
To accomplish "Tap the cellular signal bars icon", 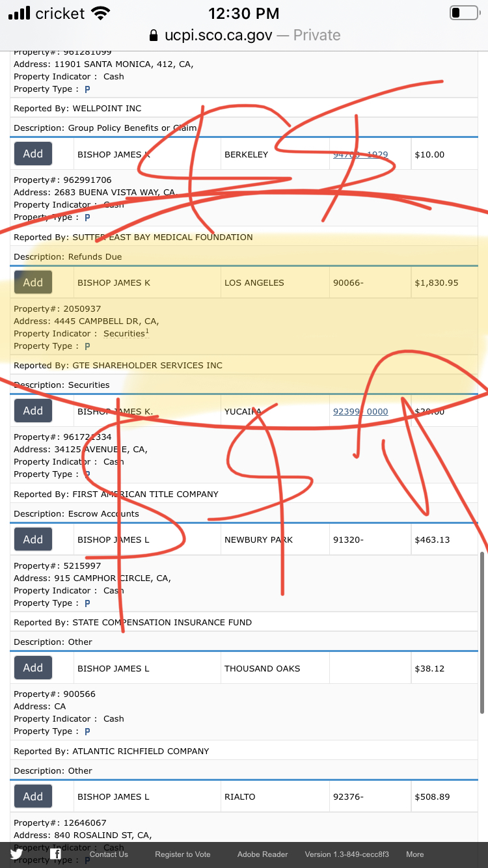I will point(19,13).
